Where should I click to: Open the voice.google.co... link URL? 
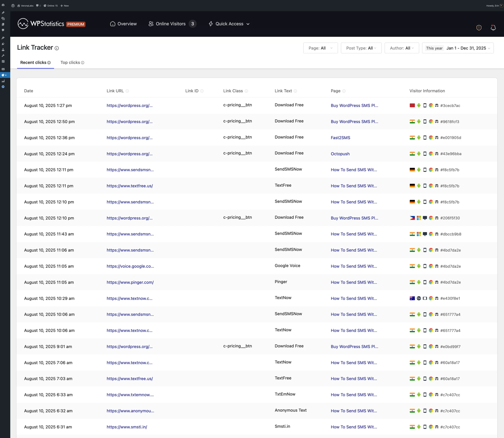click(x=130, y=266)
